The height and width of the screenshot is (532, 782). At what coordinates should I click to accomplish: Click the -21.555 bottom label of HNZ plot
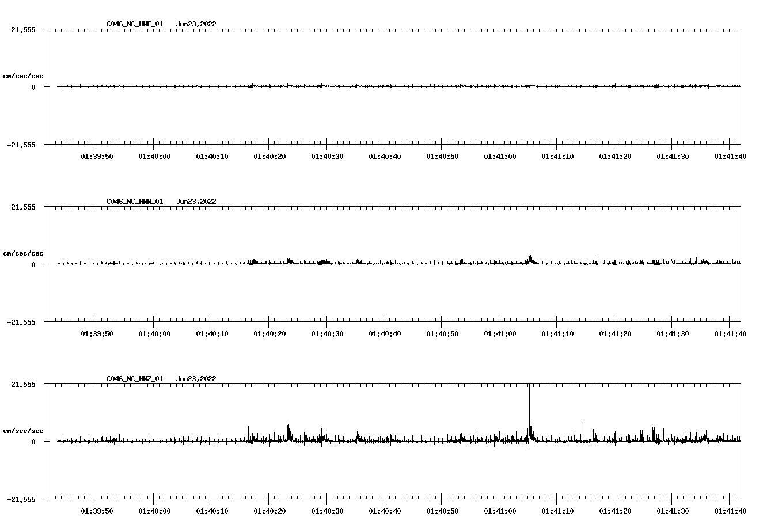pos(21,499)
